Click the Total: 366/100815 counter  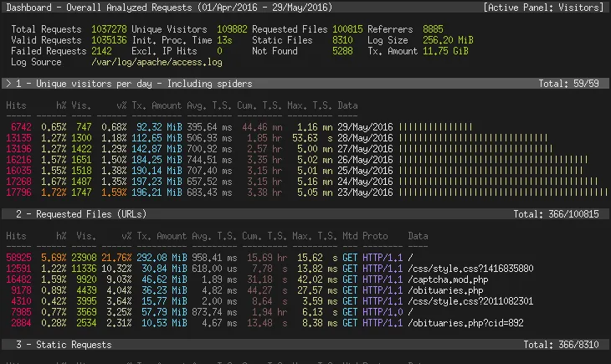click(557, 214)
